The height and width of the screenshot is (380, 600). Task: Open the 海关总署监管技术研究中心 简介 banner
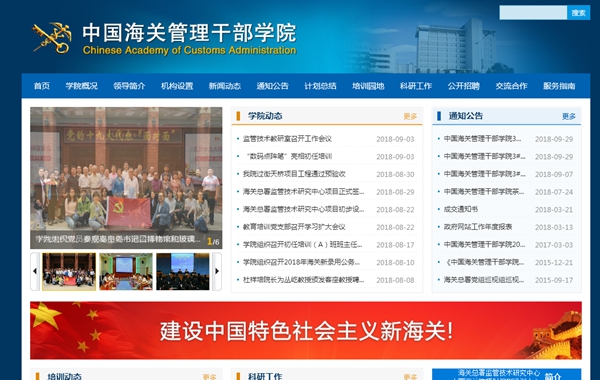507,374
